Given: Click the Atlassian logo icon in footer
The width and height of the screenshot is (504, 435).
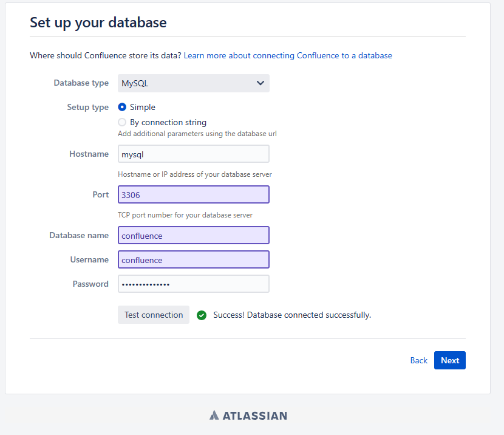Looking at the screenshot, I should pos(214,416).
